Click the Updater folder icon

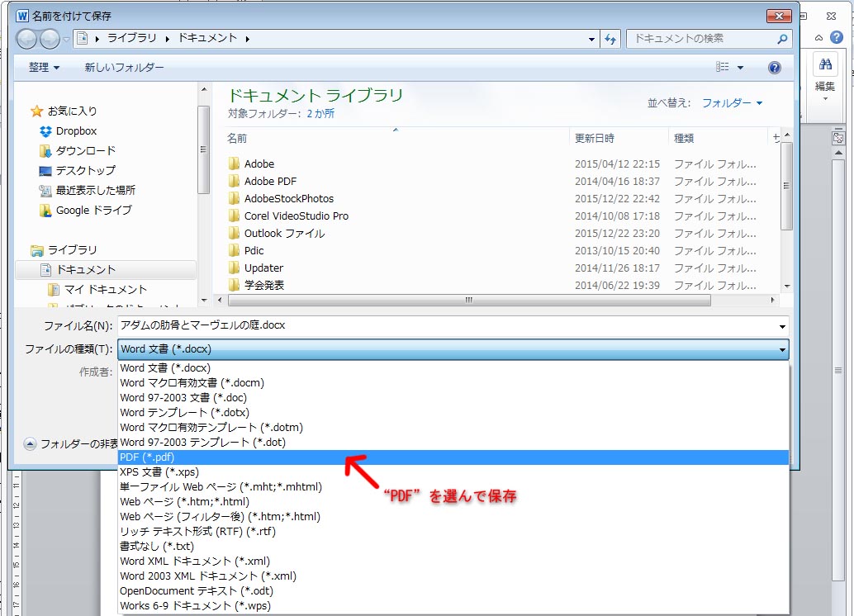235,268
